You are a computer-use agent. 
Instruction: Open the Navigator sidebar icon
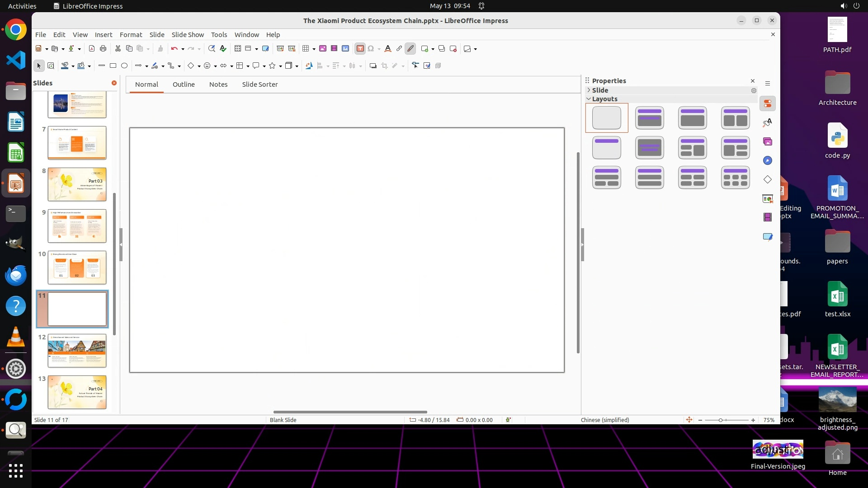768,160
